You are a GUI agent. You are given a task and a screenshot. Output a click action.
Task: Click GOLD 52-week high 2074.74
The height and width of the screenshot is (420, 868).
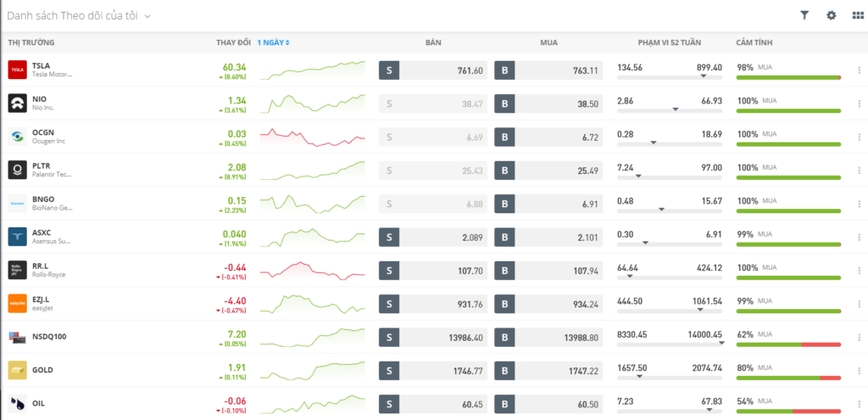point(707,368)
